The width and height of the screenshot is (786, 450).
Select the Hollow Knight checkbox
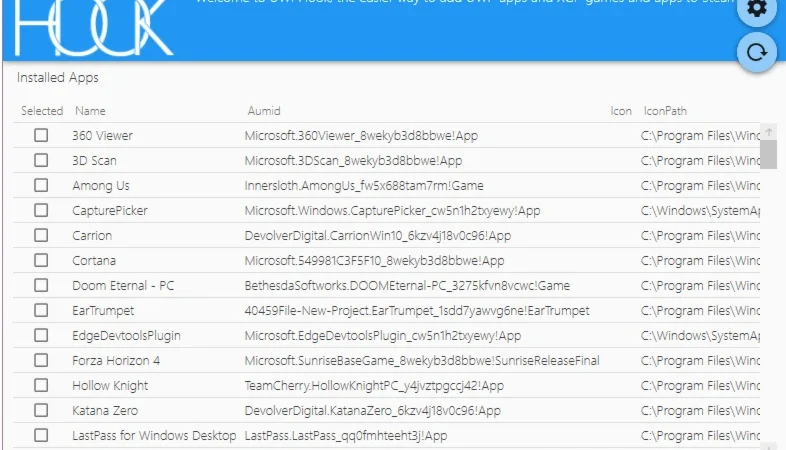41,385
